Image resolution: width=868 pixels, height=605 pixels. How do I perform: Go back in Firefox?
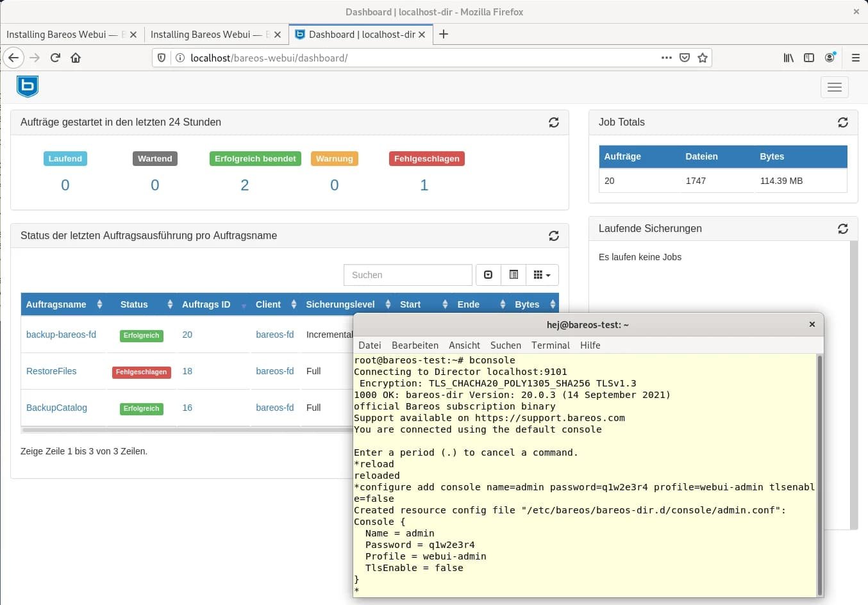pos(13,58)
